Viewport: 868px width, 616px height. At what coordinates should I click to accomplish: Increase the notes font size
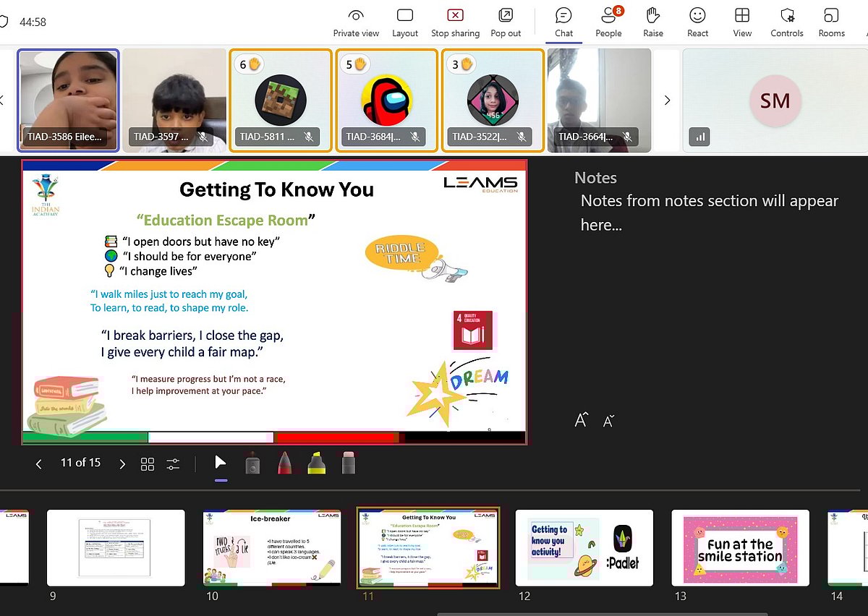point(581,420)
